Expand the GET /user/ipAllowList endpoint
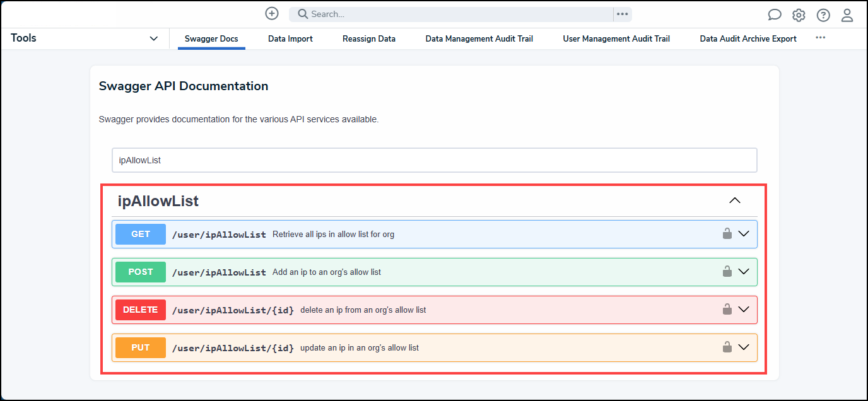The width and height of the screenshot is (868, 401). point(744,233)
